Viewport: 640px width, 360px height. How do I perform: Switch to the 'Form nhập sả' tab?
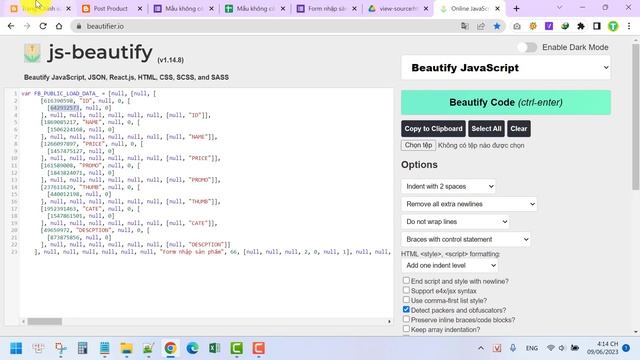tap(326, 9)
